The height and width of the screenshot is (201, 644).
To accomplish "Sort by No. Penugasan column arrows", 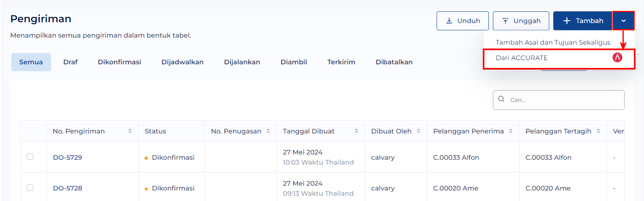I will point(268,131).
